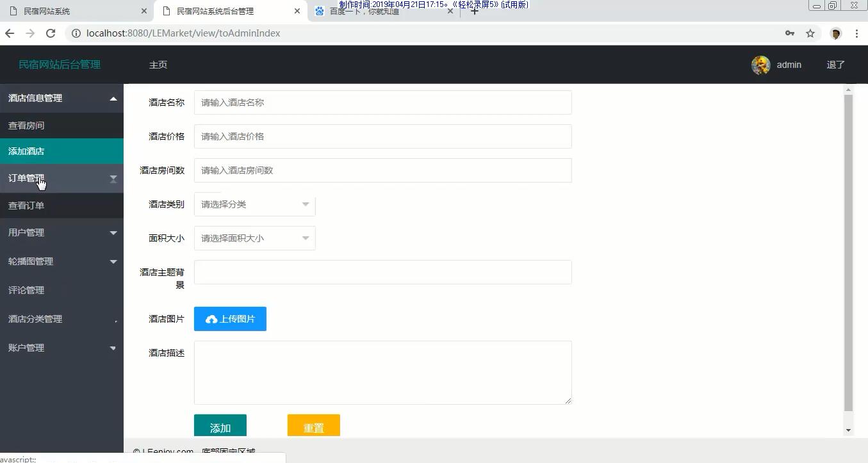This screenshot has width=868, height=463.
Task: Click 退了 to log out
Action: (x=836, y=65)
